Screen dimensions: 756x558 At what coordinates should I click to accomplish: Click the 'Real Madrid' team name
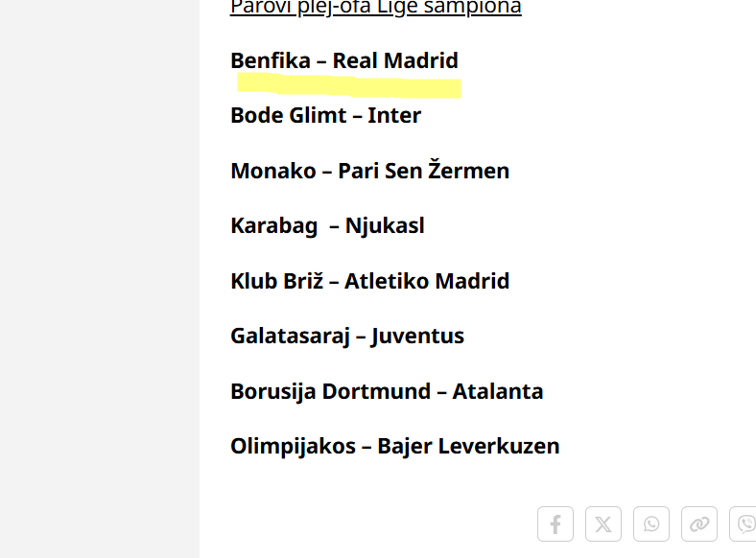[x=395, y=61]
